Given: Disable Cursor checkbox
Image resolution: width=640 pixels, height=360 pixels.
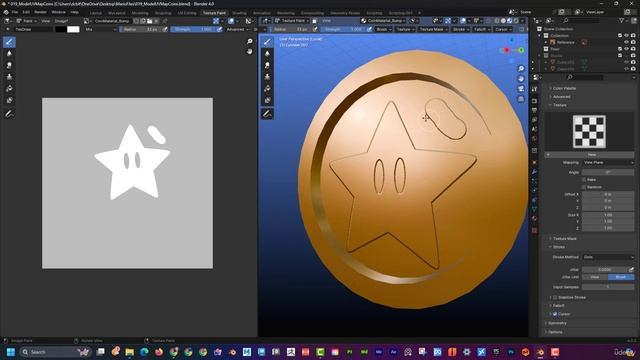Looking at the screenshot, I should [x=555, y=314].
